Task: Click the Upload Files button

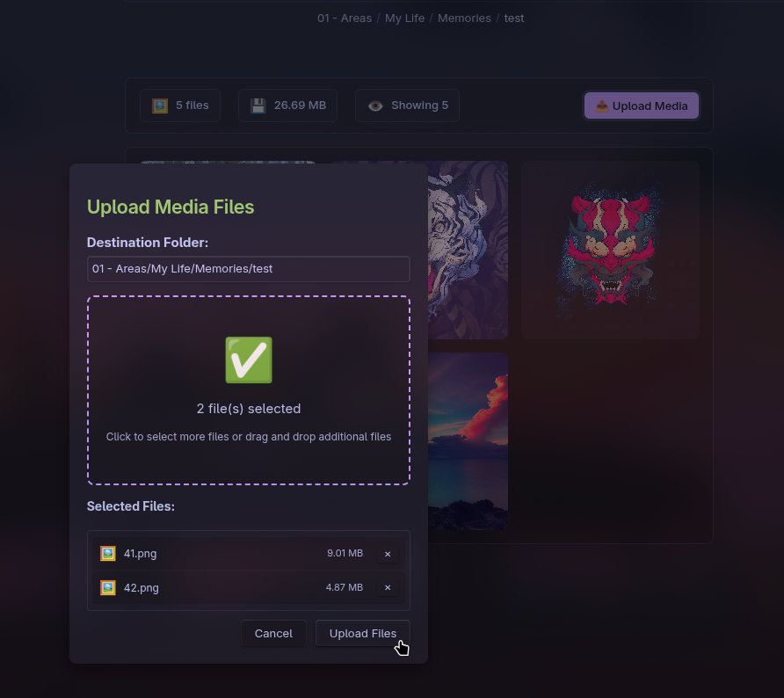Action: (x=362, y=634)
